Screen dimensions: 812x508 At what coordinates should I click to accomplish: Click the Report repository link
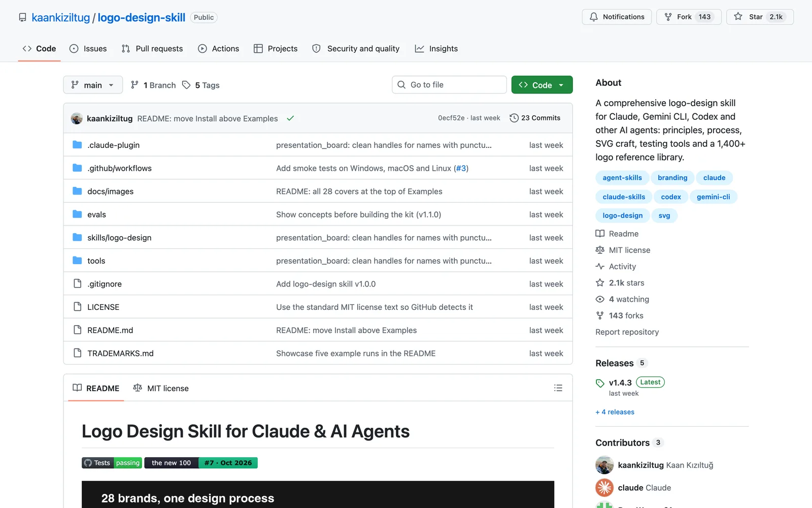click(627, 332)
